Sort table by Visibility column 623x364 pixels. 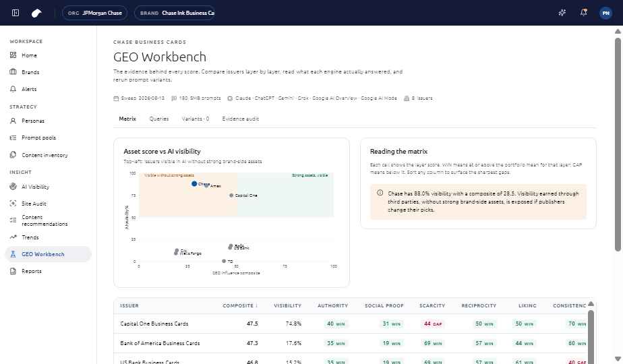tap(287, 305)
